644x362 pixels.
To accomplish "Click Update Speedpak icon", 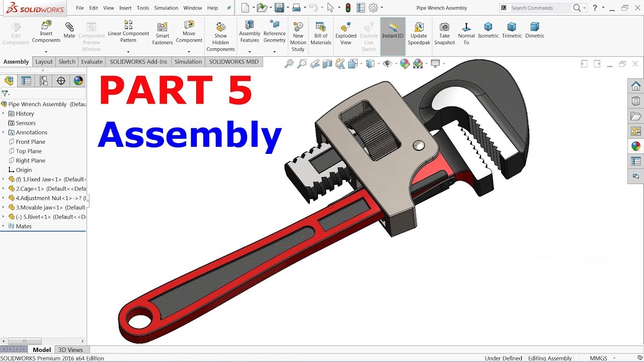I will coord(419,34).
